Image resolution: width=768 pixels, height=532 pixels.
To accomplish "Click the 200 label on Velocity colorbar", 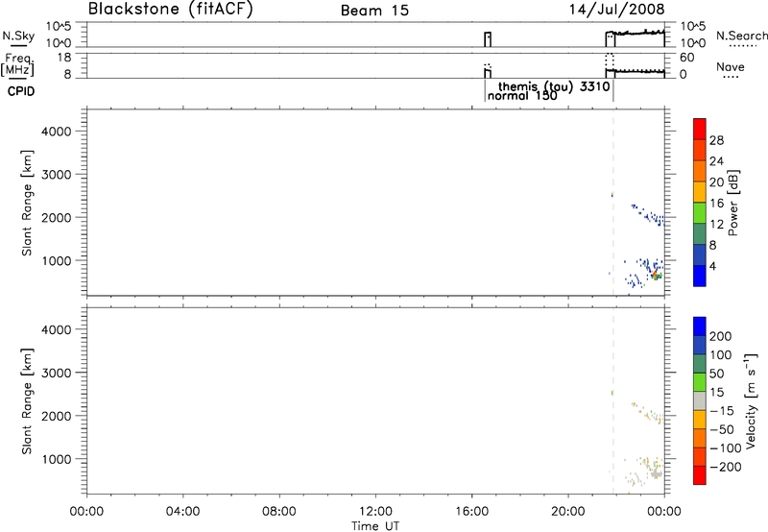I will click(x=721, y=336).
